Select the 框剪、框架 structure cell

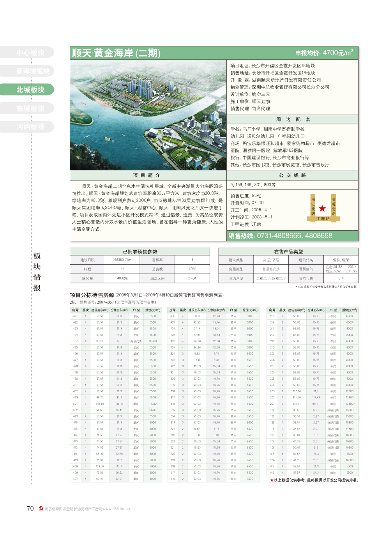pyautogui.click(x=341, y=260)
